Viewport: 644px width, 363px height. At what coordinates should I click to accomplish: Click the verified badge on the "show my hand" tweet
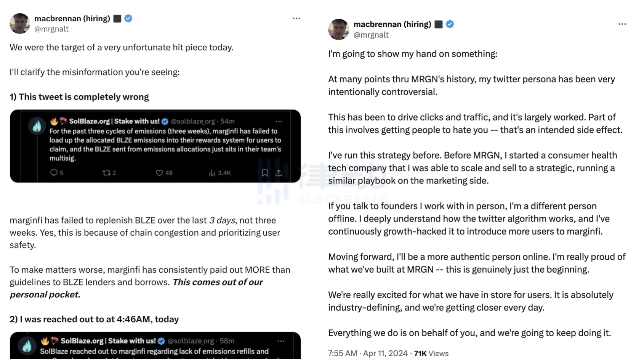pyautogui.click(x=450, y=24)
